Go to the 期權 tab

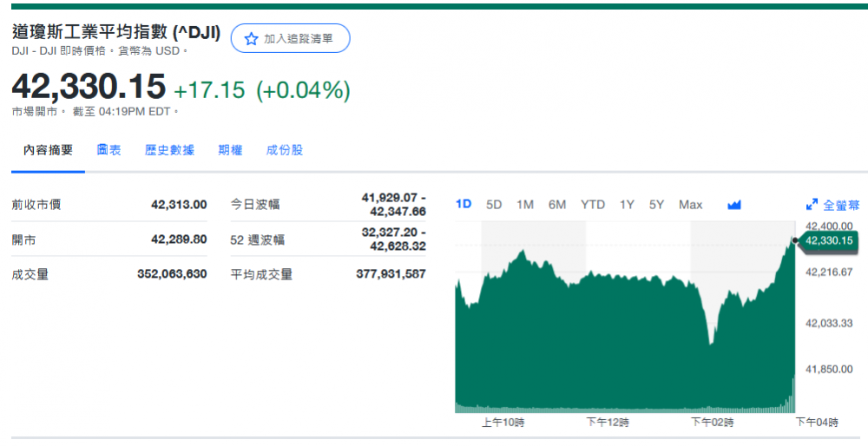pos(230,150)
